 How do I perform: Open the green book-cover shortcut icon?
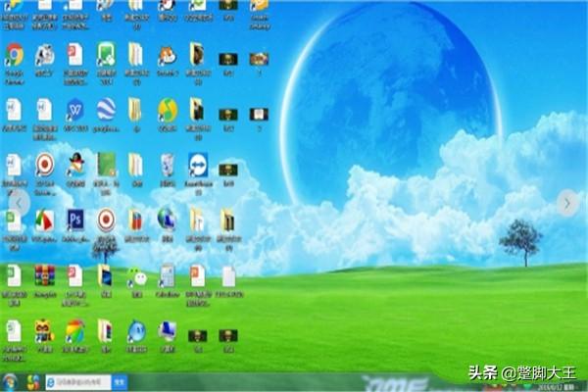click(107, 165)
